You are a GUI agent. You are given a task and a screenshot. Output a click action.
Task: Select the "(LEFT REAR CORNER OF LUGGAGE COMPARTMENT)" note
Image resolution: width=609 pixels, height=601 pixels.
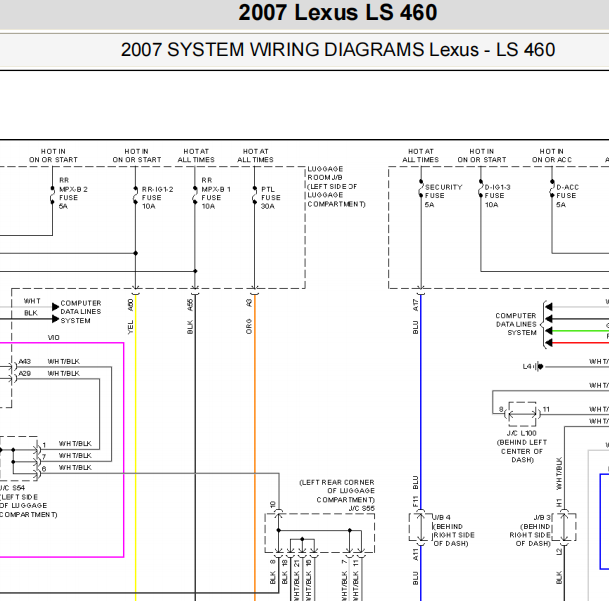[337, 491]
